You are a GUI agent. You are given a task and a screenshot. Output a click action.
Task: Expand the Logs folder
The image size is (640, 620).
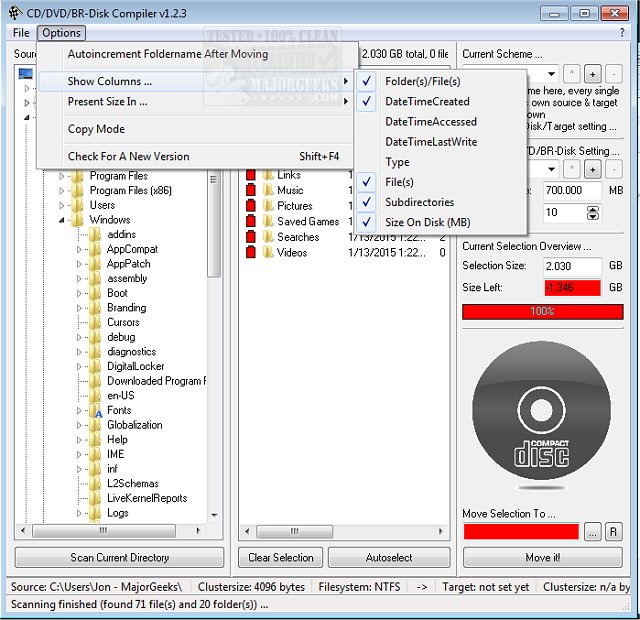79,513
